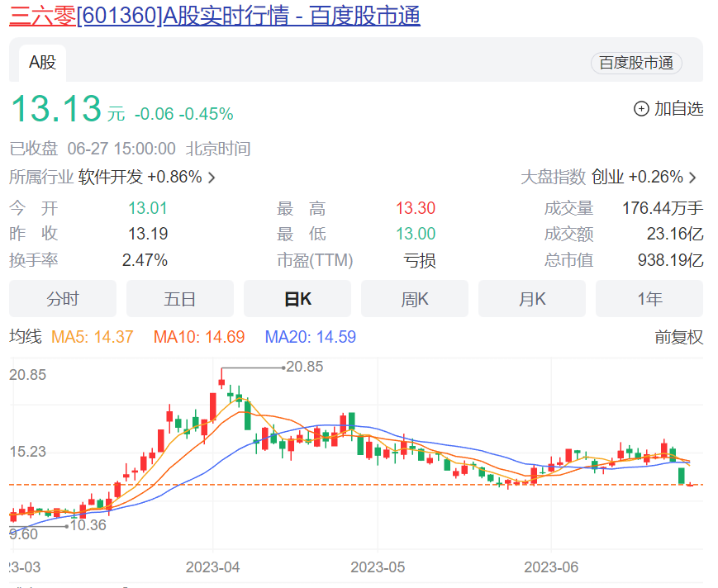
Task: Click the 10.36 low price marker
Action: point(88,525)
